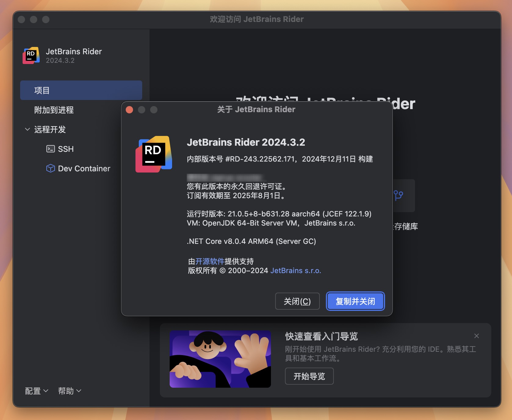Image resolution: width=512 pixels, height=420 pixels.
Task: Click the version control branch icon behind dialog
Action: click(398, 195)
